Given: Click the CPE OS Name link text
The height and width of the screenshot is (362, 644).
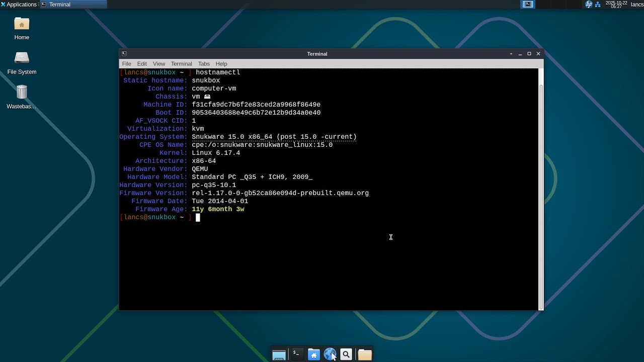Looking at the screenshot, I should 262,145.
